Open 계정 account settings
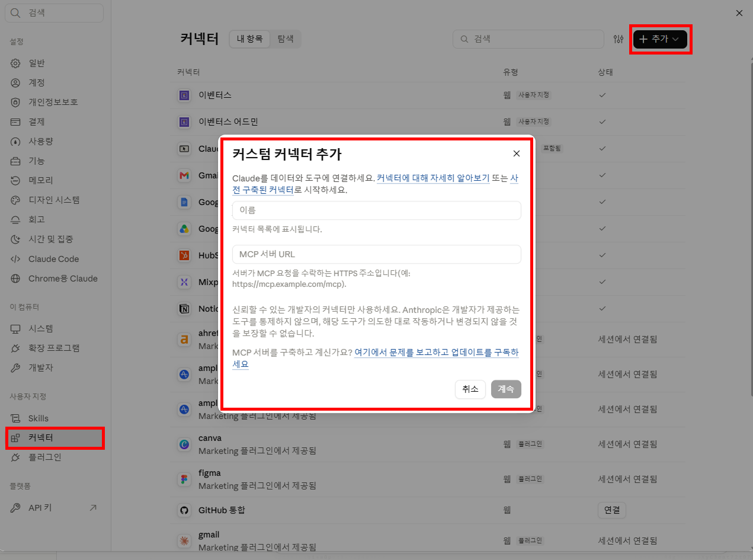Image resolution: width=753 pixels, height=560 pixels. (55, 82)
